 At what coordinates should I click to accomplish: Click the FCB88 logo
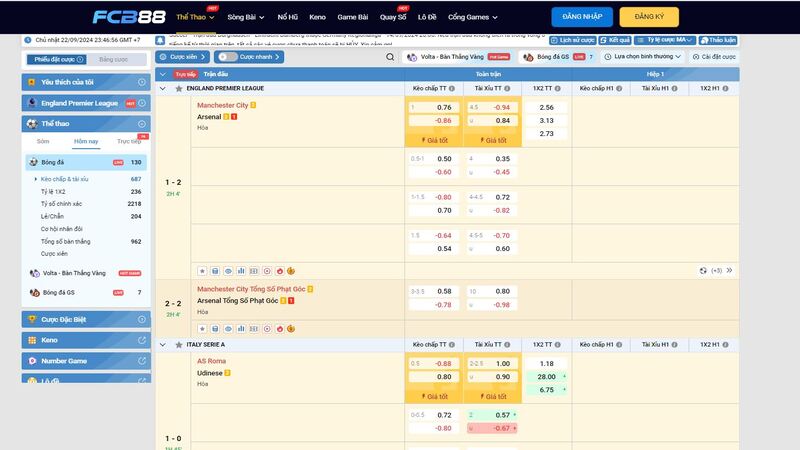129,17
